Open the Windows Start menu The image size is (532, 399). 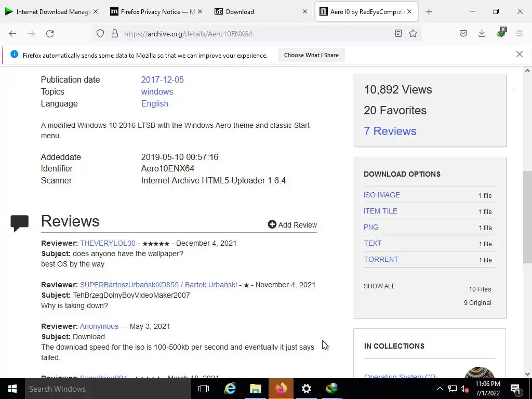[12, 389]
